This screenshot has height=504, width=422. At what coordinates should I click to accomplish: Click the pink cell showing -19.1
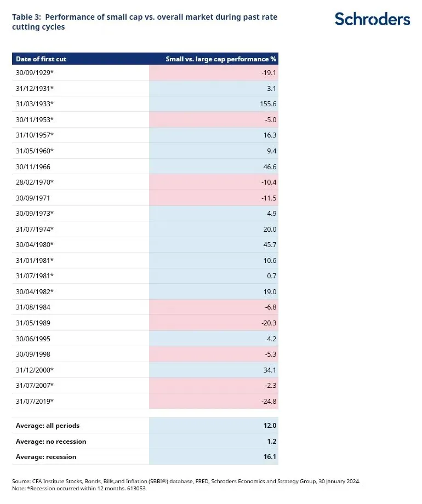click(x=214, y=73)
